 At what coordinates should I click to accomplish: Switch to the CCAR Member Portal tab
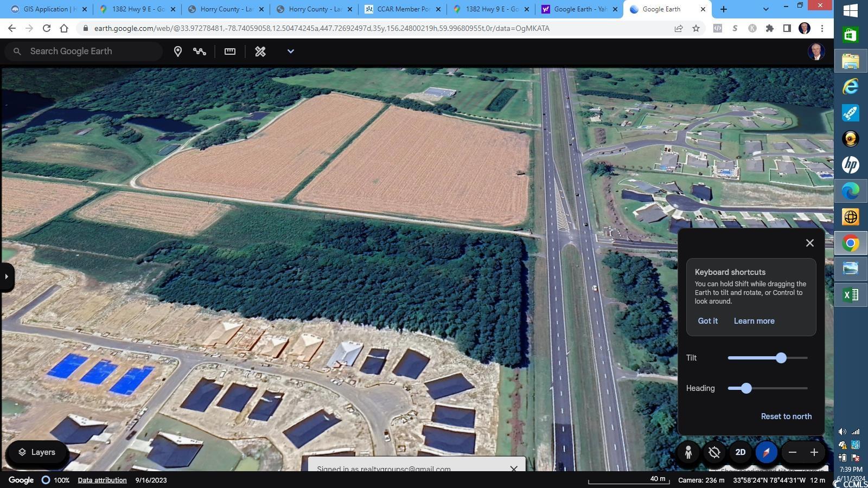point(403,9)
